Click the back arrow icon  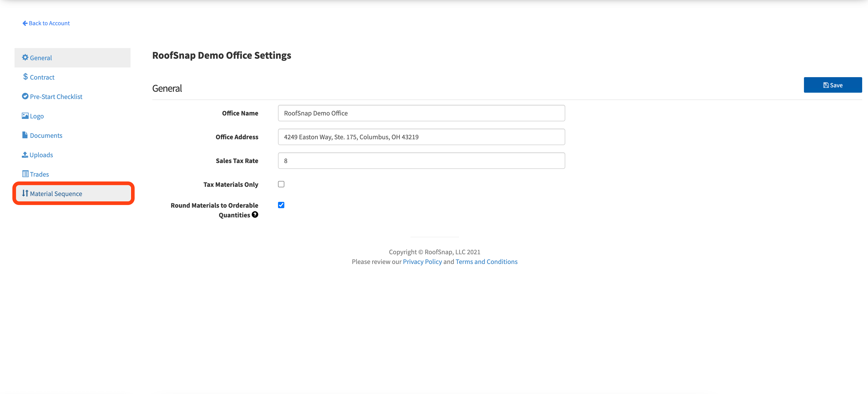pos(25,23)
